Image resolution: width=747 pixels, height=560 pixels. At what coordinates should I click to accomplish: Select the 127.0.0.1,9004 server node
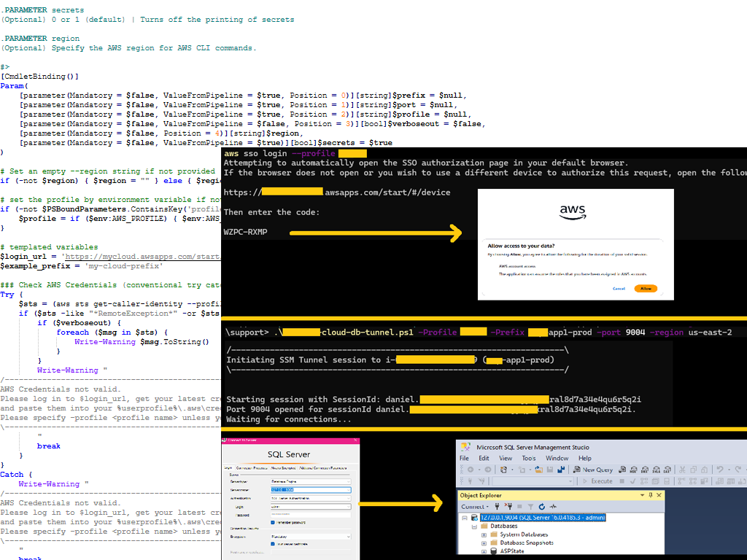[541, 517]
